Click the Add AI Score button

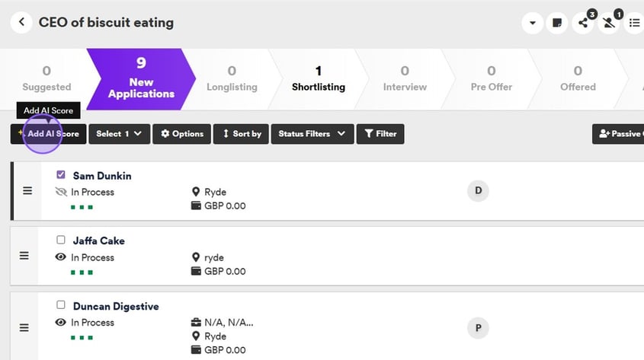pyautogui.click(x=49, y=134)
